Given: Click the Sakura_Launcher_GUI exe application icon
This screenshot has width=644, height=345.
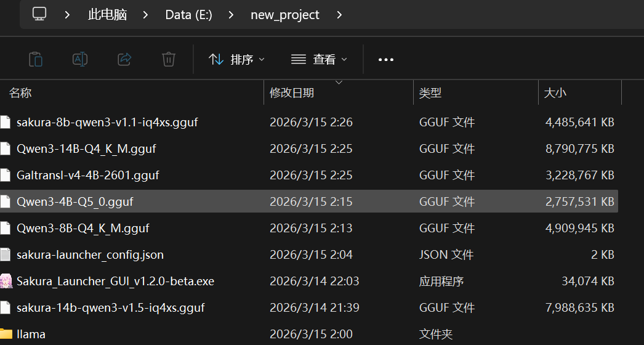Looking at the screenshot, I should [x=6, y=281].
